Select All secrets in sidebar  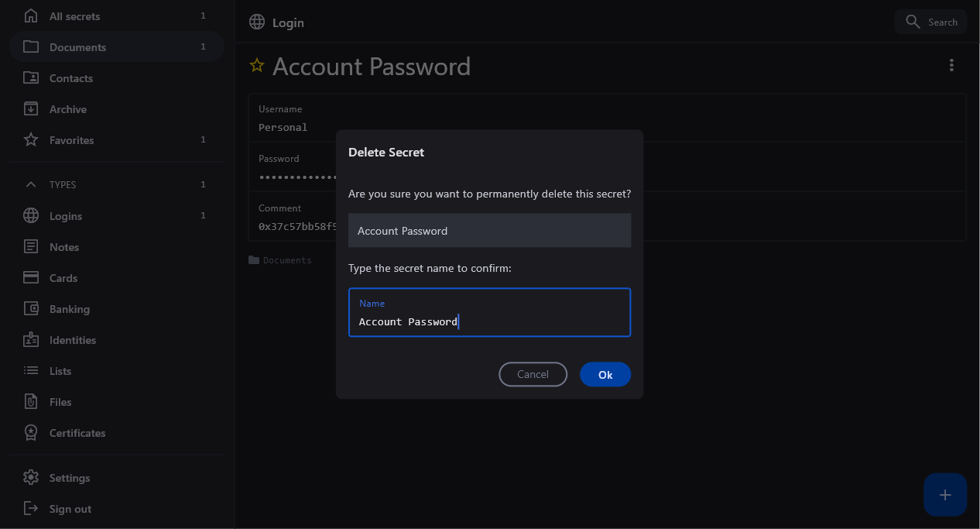click(74, 16)
